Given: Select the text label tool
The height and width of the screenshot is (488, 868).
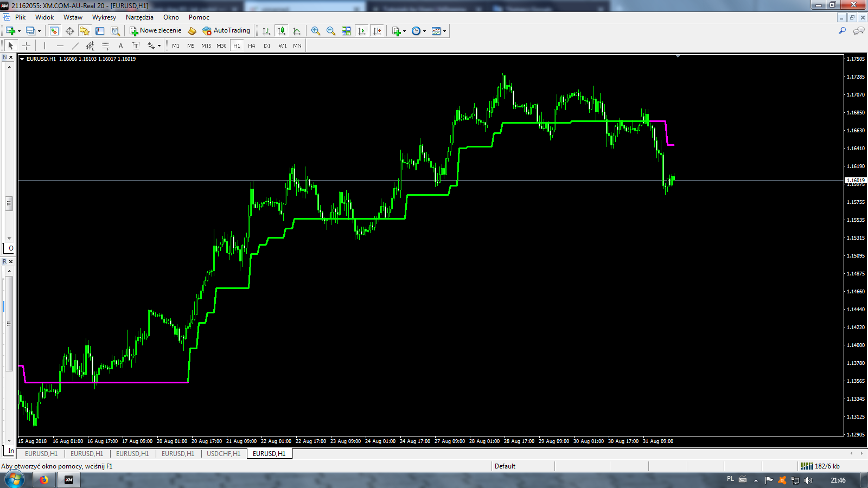Looking at the screenshot, I should (x=136, y=46).
